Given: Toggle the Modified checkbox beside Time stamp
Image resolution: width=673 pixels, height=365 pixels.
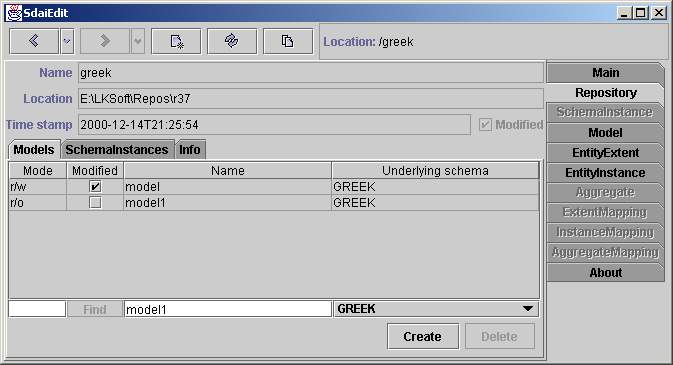Looking at the screenshot, I should pyautogui.click(x=485, y=125).
